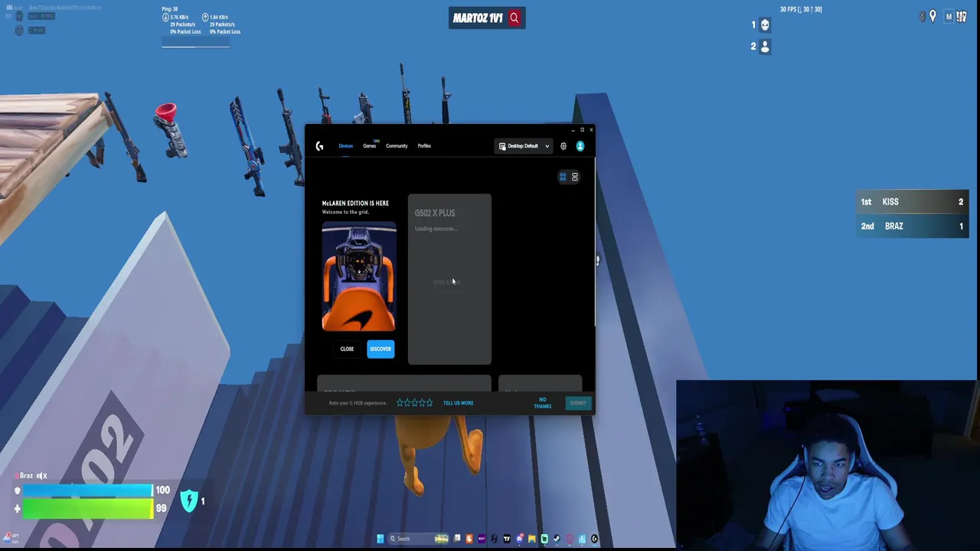Click the Tell Us More link
980x551 pixels.
(458, 403)
